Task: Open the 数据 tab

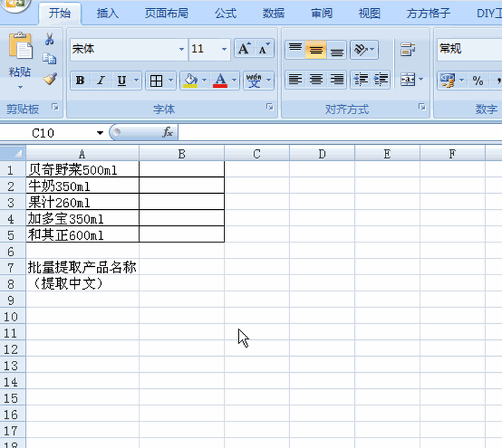Action: tap(273, 13)
